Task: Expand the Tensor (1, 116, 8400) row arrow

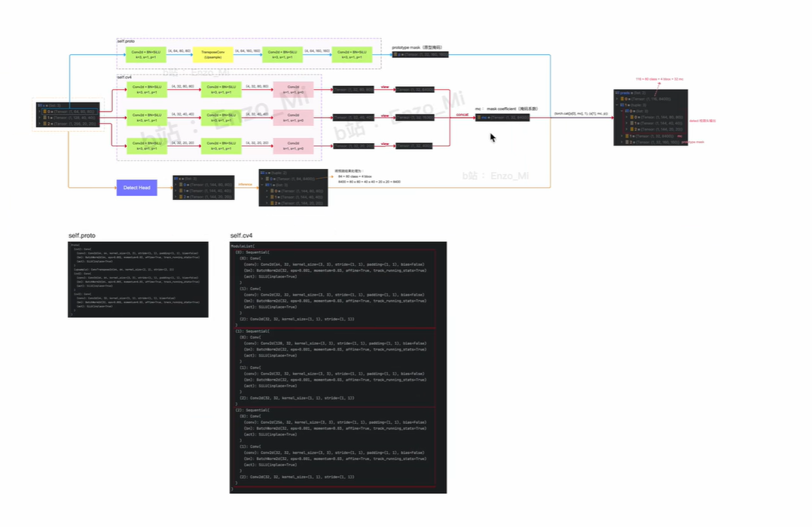Action: coord(618,99)
